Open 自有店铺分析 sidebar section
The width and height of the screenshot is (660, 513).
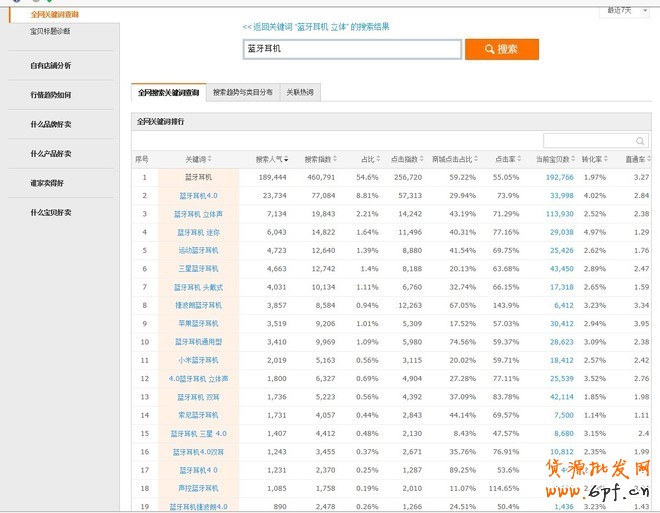click(50, 65)
